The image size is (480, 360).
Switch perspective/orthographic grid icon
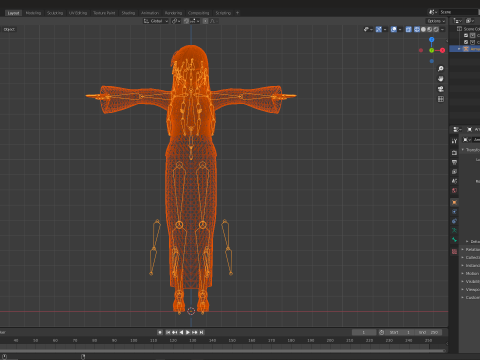441,99
